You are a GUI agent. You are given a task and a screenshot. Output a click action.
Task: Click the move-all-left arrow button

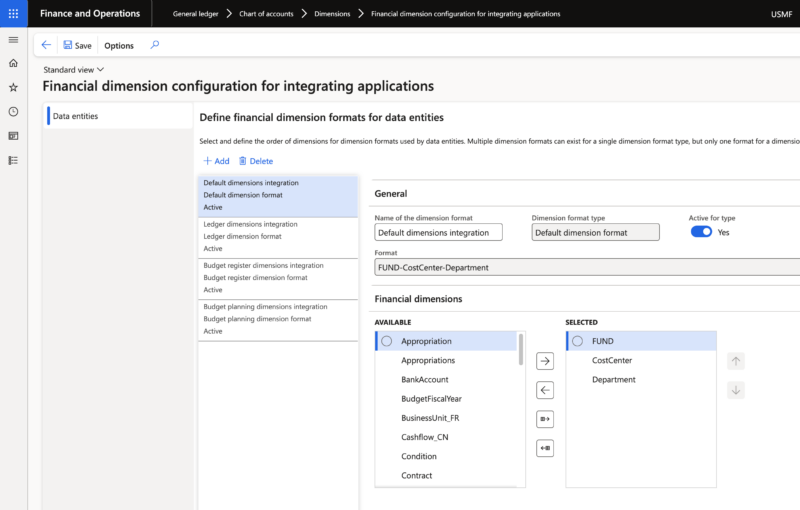(545, 449)
